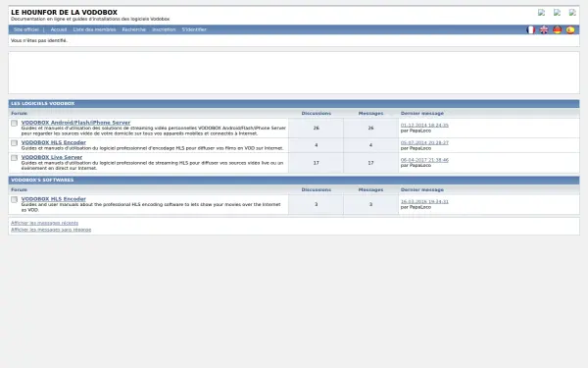Click Discussions header in Les logiciels Vodobox table
The height and width of the screenshot is (368, 588).
317,114
